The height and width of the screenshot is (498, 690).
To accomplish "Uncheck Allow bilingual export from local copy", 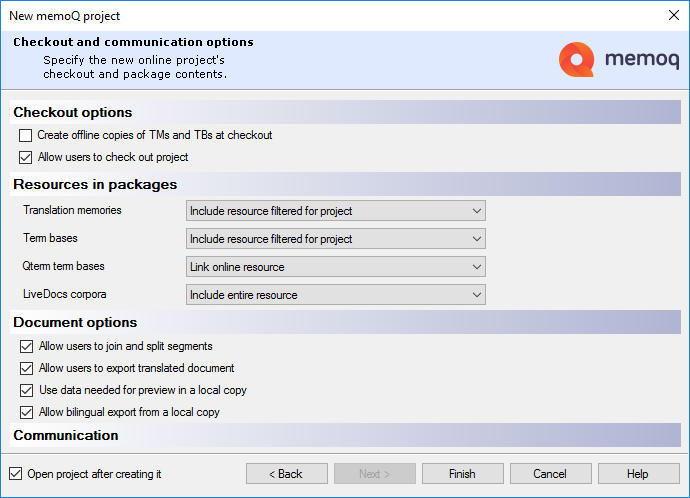I will pos(26,412).
